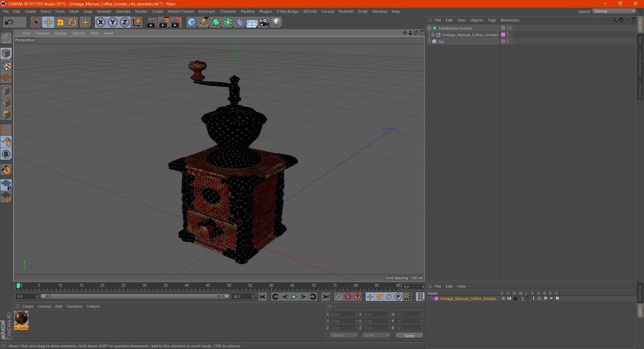
Task: Add a Subdivision Surface generator
Action: 216,22
